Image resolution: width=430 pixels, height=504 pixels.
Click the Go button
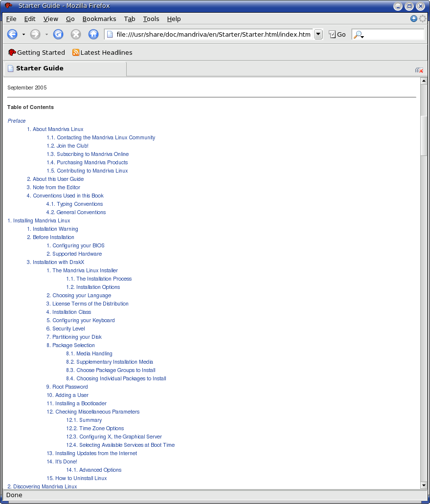pyautogui.click(x=337, y=34)
